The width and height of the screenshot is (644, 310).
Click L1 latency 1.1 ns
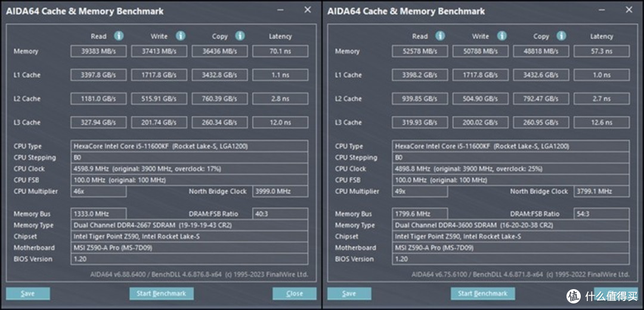(x=280, y=75)
